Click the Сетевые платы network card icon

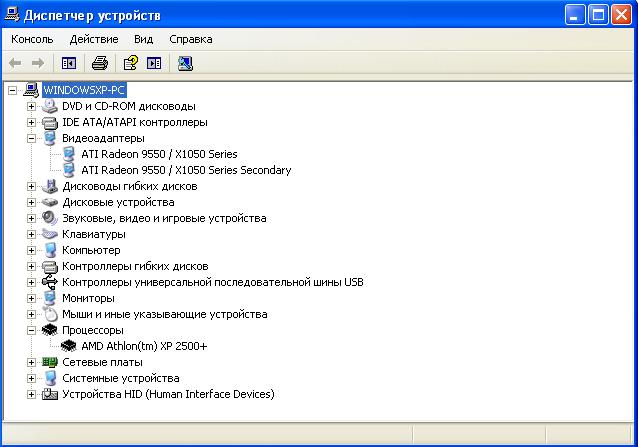coord(50,362)
